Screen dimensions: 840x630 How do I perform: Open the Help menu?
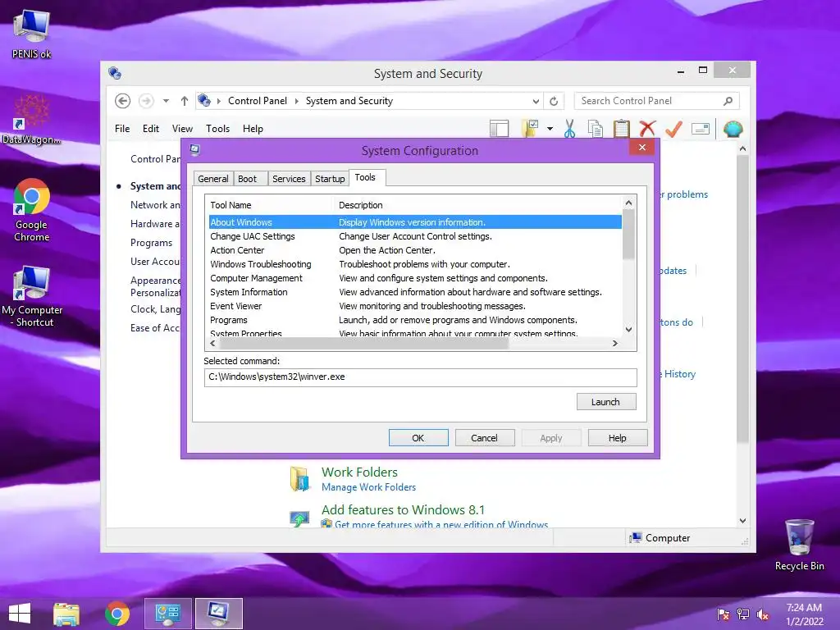(253, 129)
